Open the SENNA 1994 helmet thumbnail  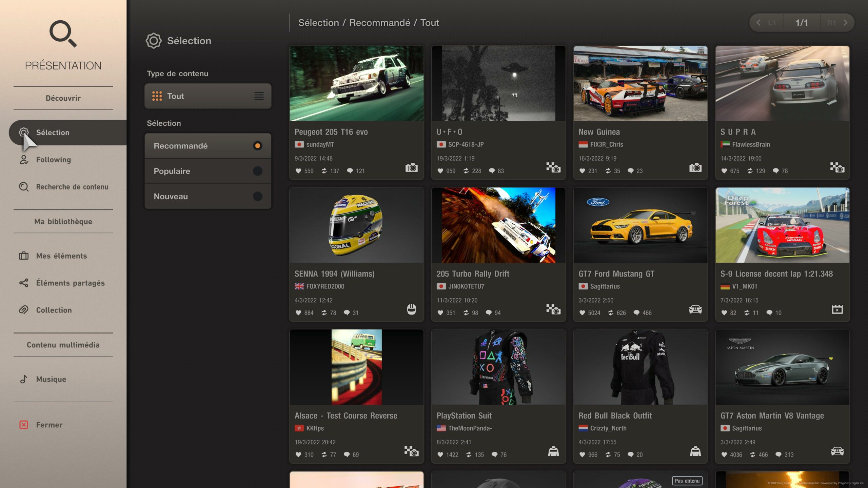[x=357, y=225]
